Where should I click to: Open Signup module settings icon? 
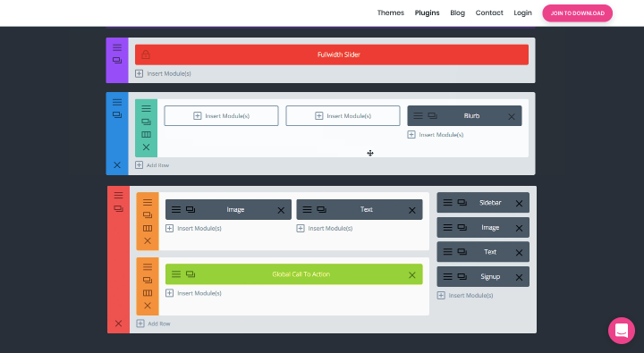[448, 277]
